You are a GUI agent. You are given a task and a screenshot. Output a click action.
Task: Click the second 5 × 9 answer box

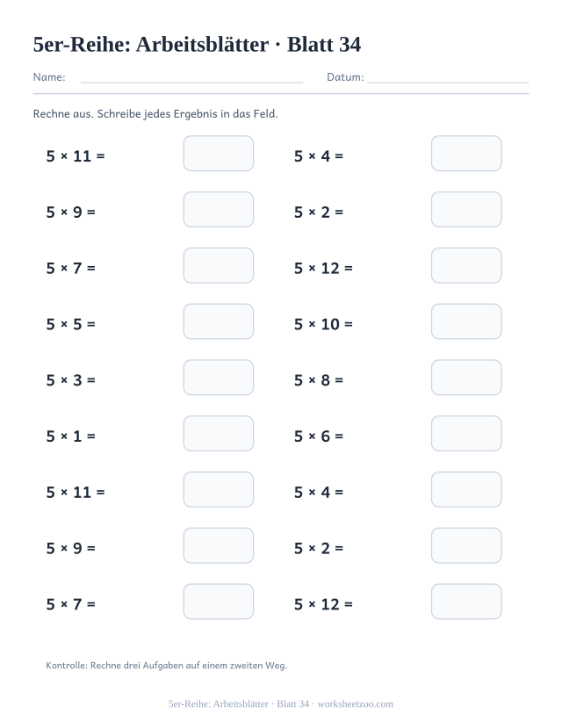[x=219, y=545]
